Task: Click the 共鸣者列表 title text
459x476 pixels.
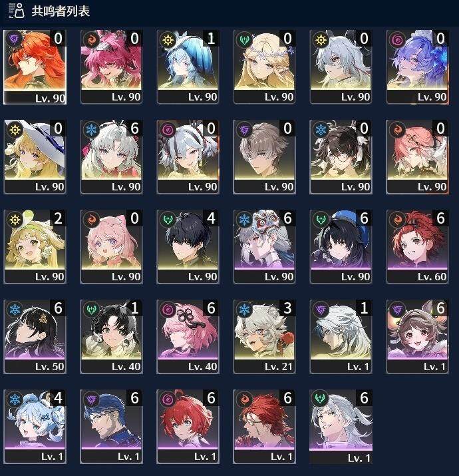Action: point(61,11)
